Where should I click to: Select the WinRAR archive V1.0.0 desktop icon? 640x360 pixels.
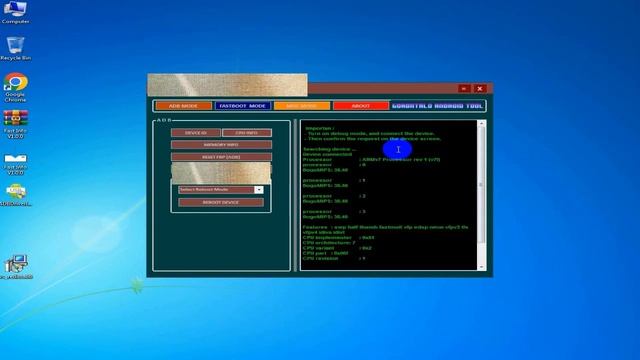(x=16, y=124)
